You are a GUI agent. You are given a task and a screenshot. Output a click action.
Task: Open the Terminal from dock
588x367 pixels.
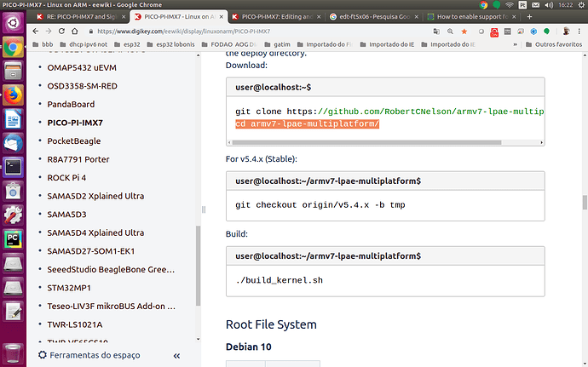click(x=13, y=167)
